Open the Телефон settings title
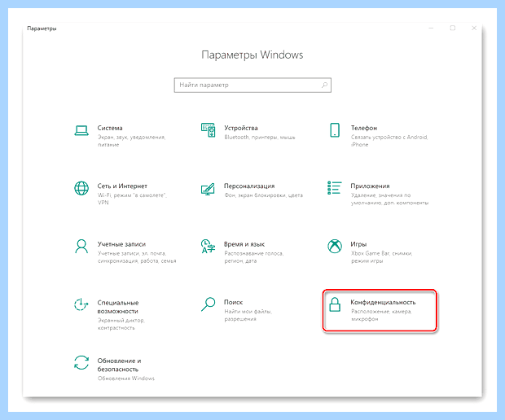The width and height of the screenshot is (505, 420). (364, 128)
